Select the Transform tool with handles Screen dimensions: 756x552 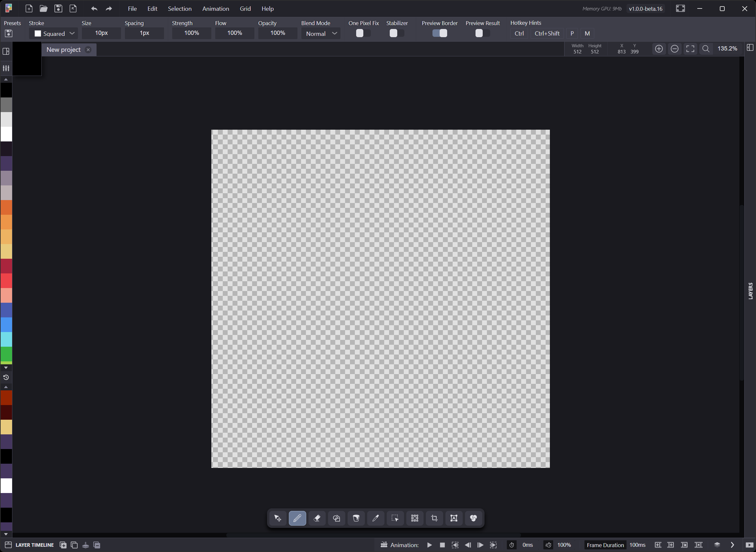(x=415, y=518)
